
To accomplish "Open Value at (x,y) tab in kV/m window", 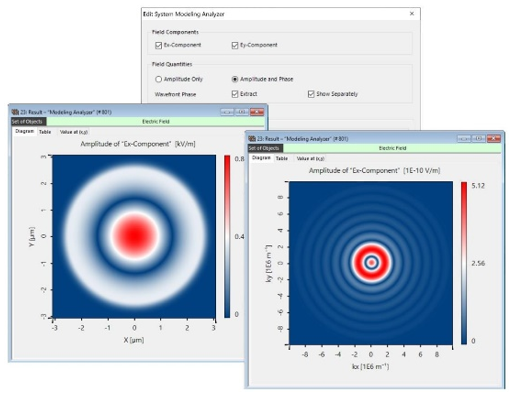I will [x=74, y=132].
